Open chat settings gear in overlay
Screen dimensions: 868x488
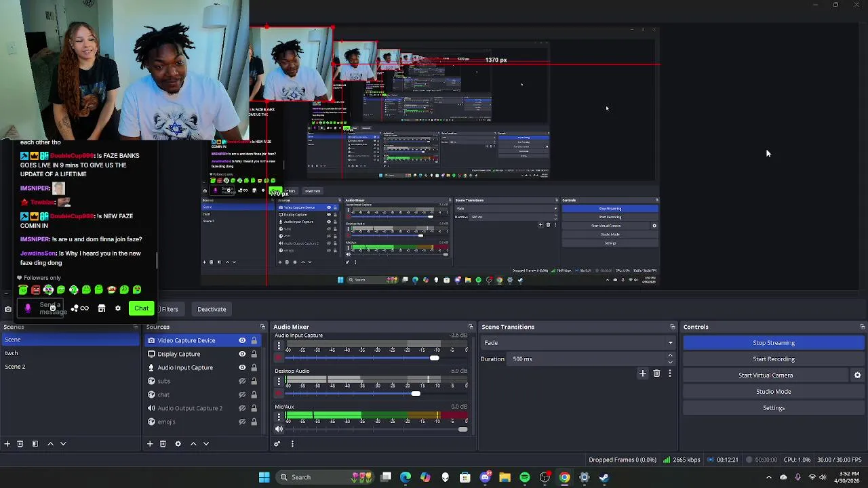[117, 308]
